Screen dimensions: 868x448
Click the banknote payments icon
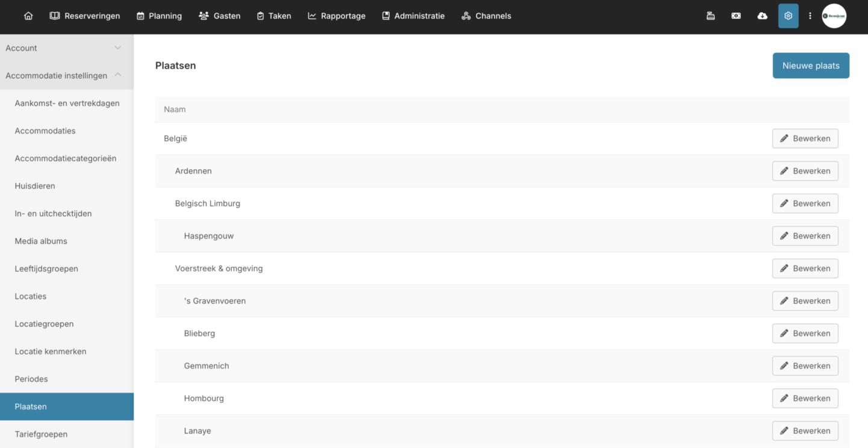[x=736, y=16]
